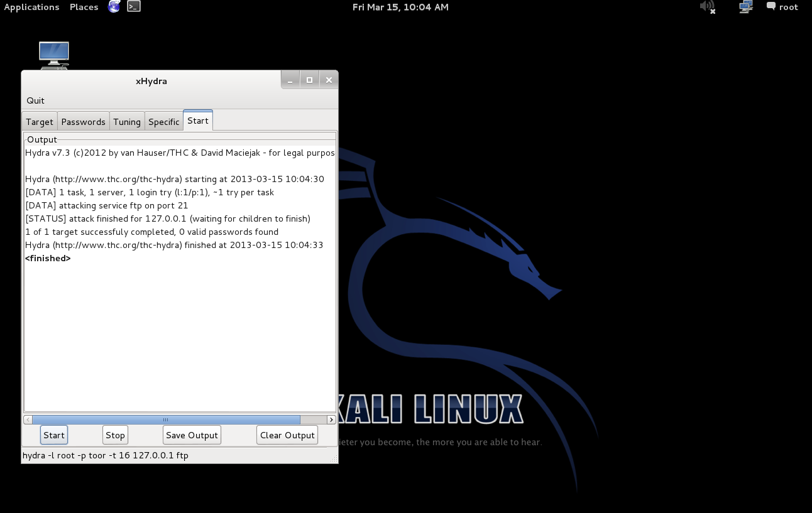Click the Stop button
The height and width of the screenshot is (513, 812).
[x=115, y=435]
